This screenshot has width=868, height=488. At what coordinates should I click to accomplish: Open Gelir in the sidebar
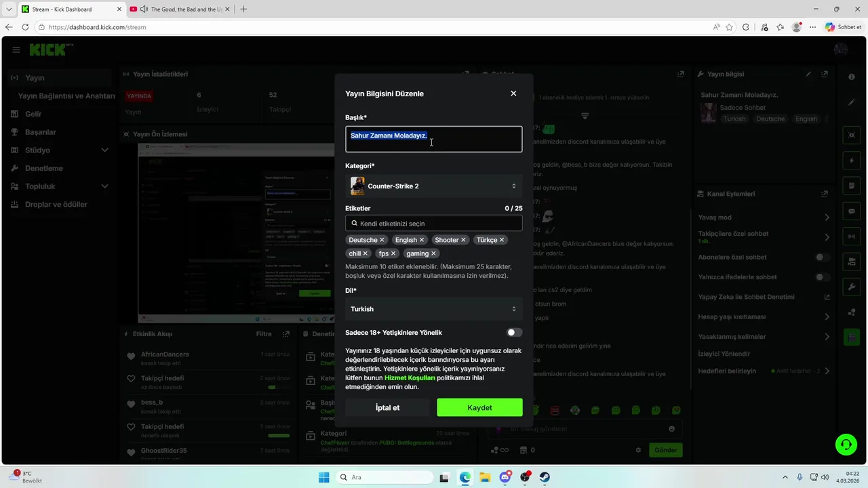pos(33,114)
